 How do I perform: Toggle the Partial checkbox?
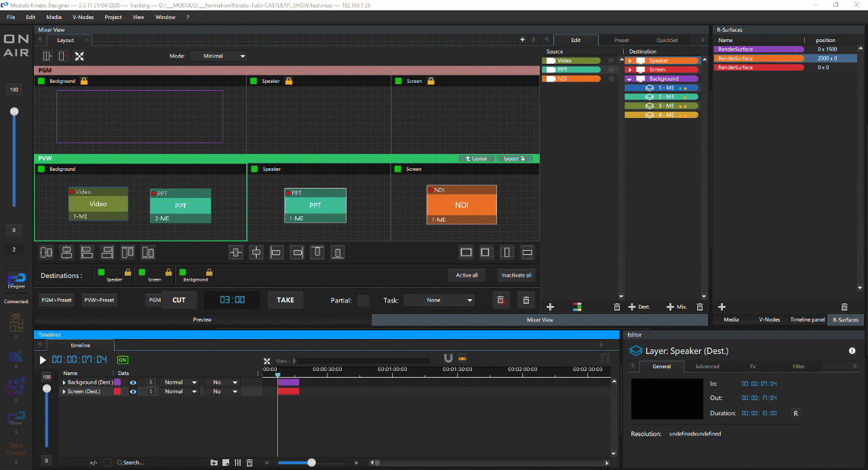click(363, 300)
